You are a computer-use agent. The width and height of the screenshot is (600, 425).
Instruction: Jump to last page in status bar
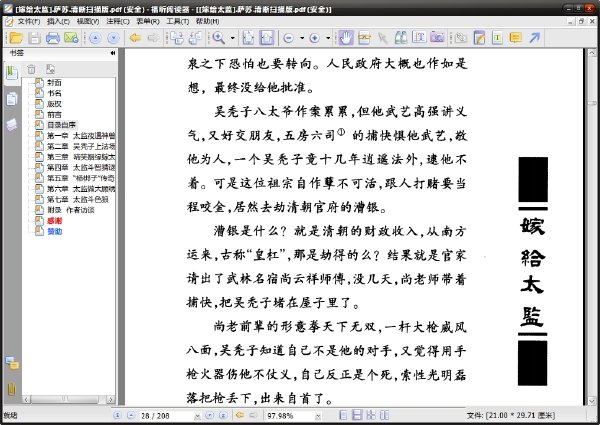coord(223,415)
